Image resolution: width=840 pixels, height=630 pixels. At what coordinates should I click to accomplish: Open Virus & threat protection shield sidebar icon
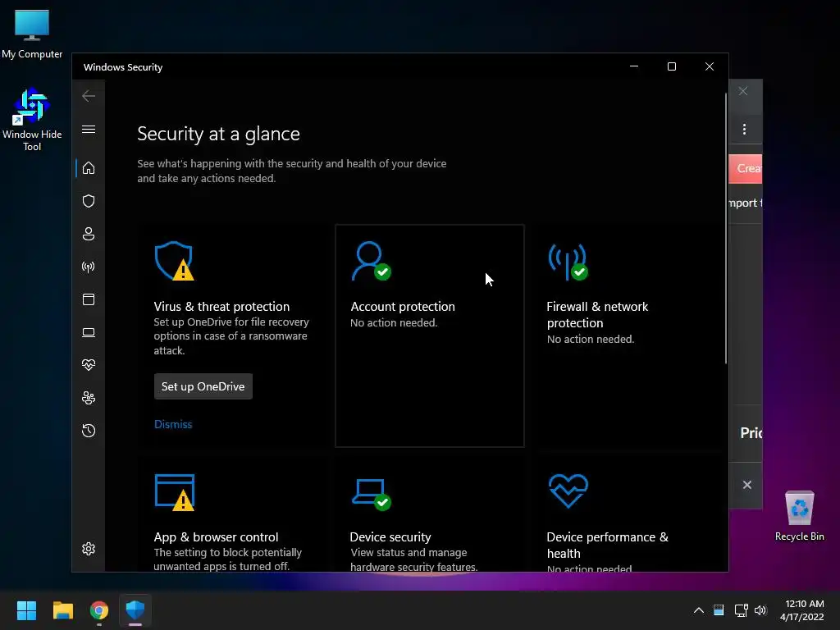click(x=89, y=201)
